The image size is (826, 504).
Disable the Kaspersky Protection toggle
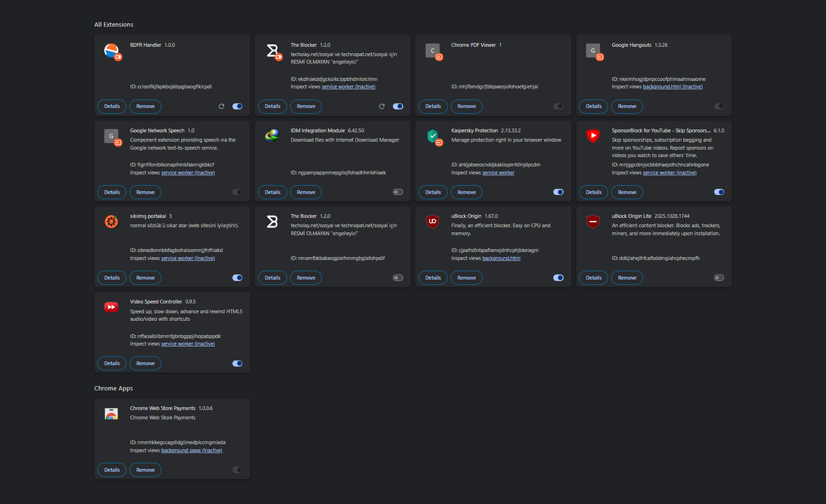pos(558,192)
